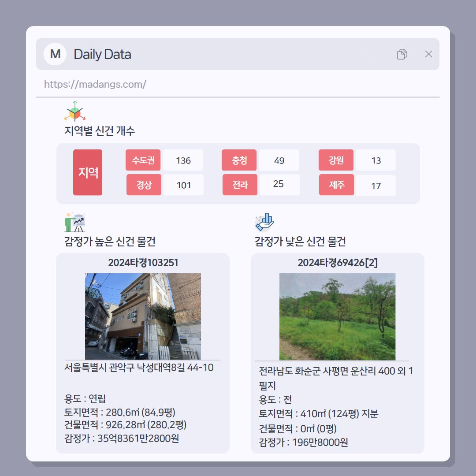The image size is (476, 476).
Task: Open case 2024타경103251
Action: 143,263
